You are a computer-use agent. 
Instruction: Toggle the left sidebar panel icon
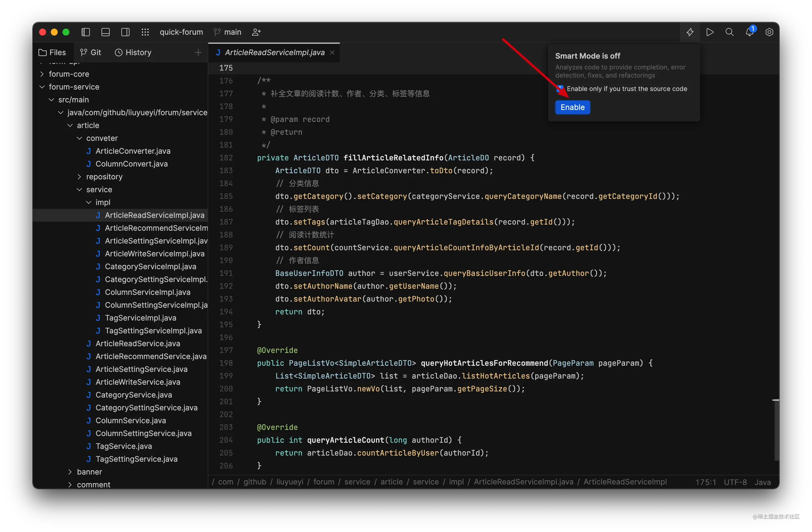86,32
